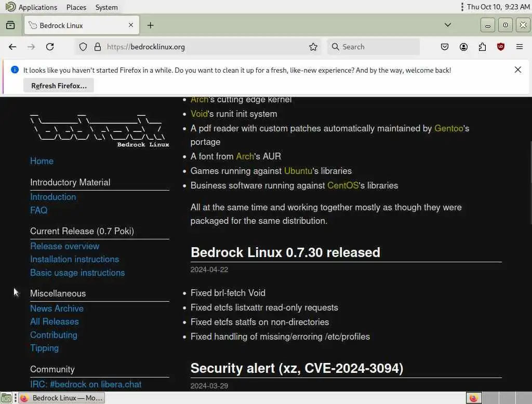The height and width of the screenshot is (404, 532).
Task: Click the Firefox tray icon in bottom panel
Action: coord(474,398)
